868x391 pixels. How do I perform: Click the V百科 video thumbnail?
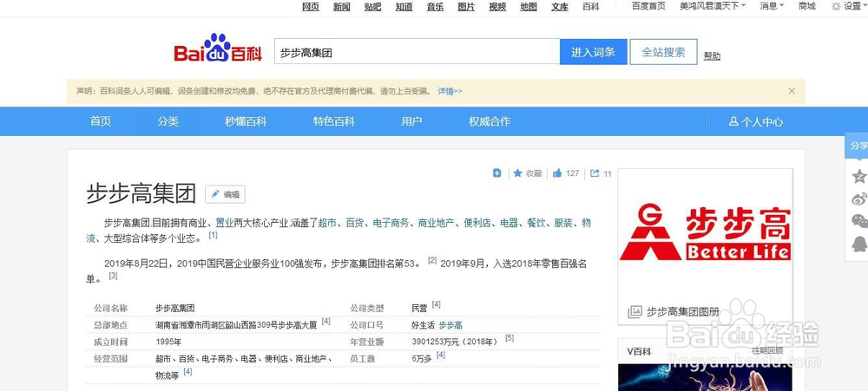pos(705,377)
